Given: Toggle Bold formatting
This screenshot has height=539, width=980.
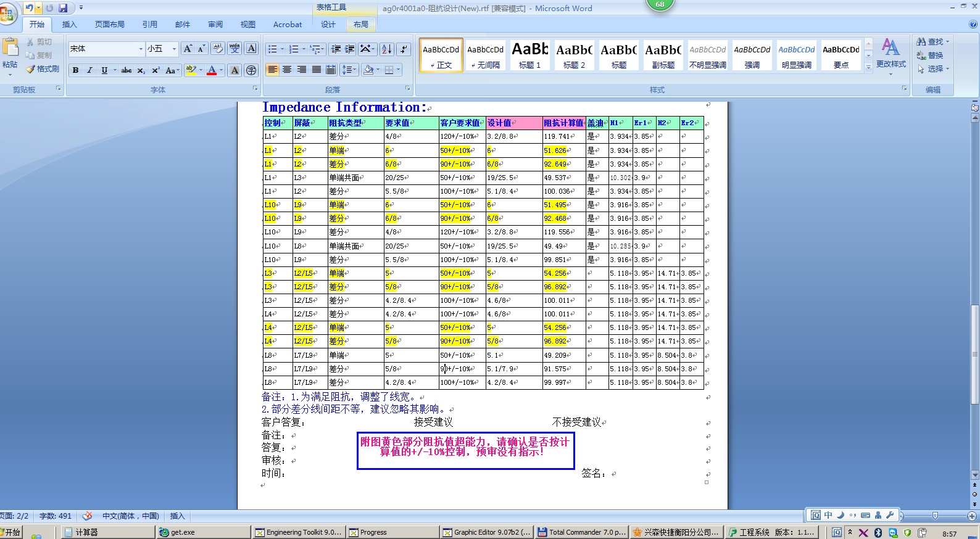Looking at the screenshot, I should coord(75,70).
